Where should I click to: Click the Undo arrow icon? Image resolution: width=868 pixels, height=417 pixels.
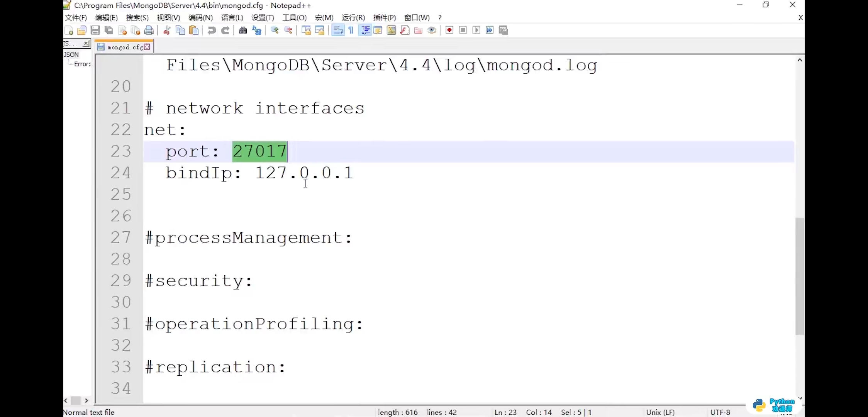click(x=212, y=30)
